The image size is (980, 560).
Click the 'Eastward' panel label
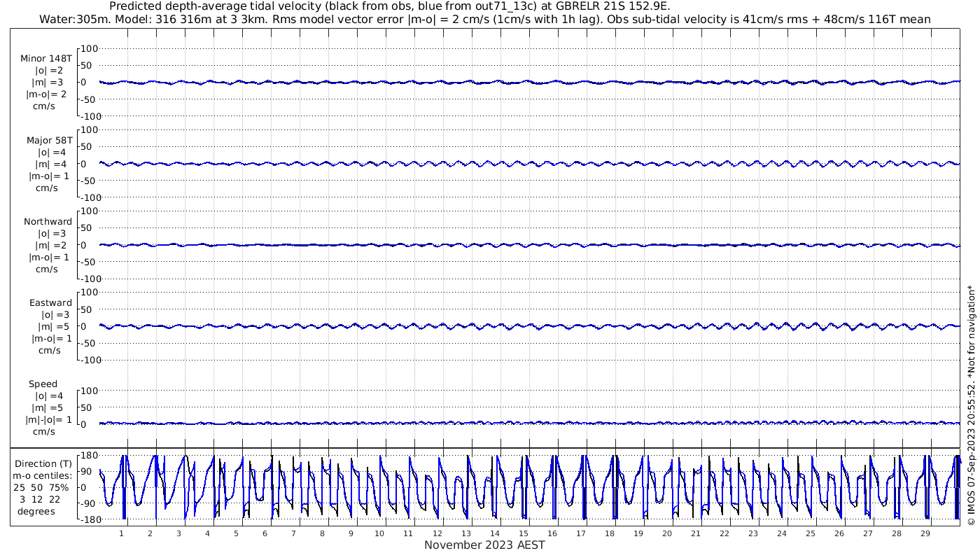click(x=50, y=303)
